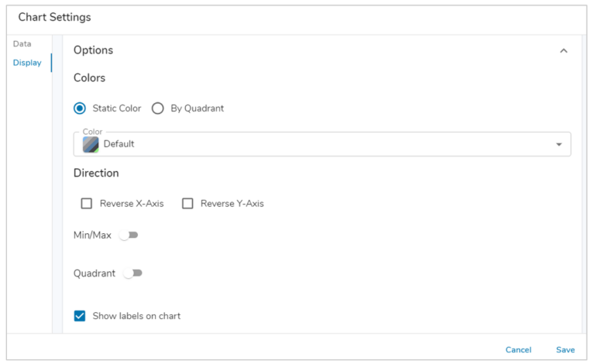This screenshot has height=364, width=595.
Task: Open the Color dropdown arrow
Action: click(x=559, y=144)
